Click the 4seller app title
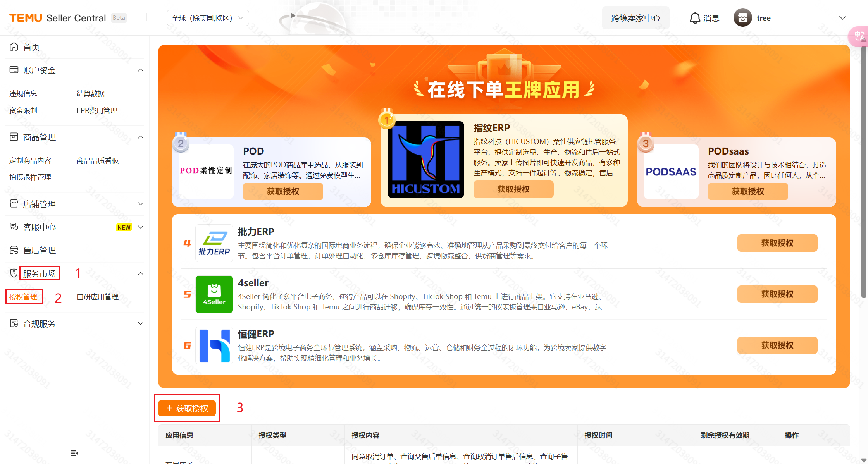 pos(253,283)
